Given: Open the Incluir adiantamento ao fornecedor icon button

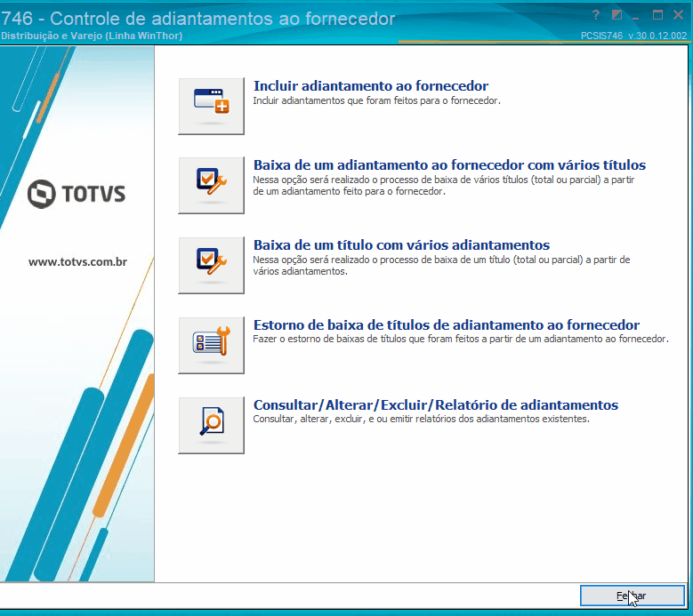Looking at the screenshot, I should [x=211, y=107].
